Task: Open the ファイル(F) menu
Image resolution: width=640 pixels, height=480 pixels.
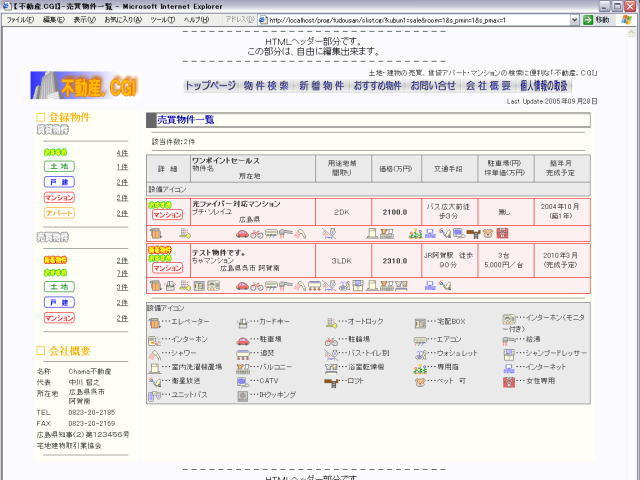Action: [x=20, y=20]
